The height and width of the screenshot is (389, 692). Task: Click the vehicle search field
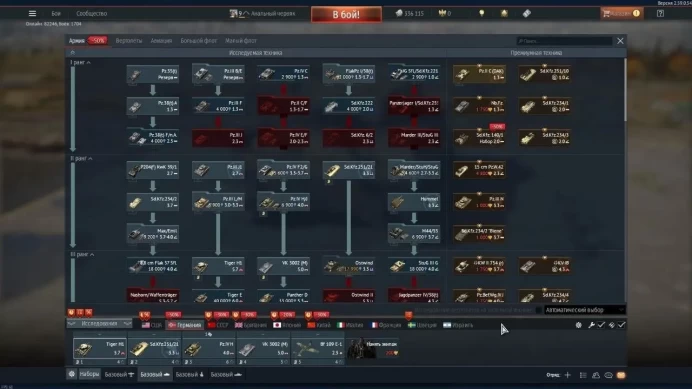[564, 41]
